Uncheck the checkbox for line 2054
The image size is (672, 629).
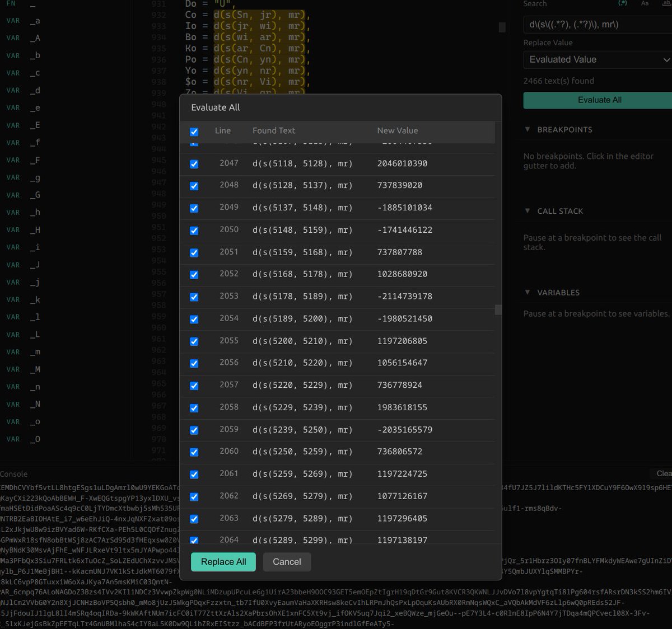tap(194, 320)
